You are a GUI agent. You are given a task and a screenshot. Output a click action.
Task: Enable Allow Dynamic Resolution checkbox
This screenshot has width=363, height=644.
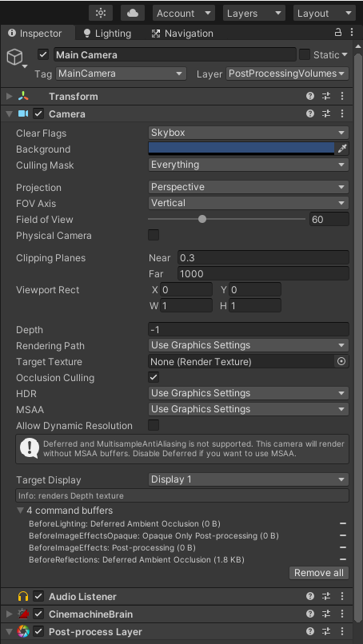coord(154,425)
